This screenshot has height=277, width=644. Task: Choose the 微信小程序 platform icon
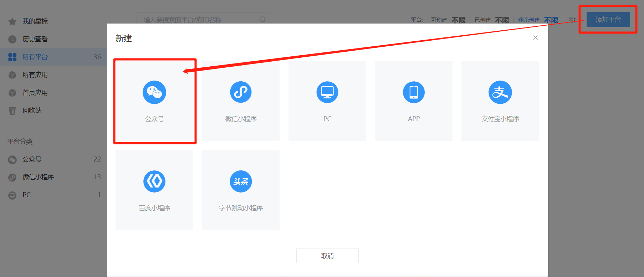click(x=241, y=92)
